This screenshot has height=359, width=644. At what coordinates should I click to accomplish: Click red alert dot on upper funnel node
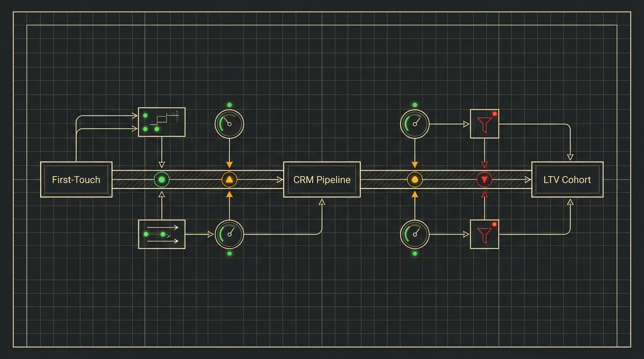click(495, 114)
